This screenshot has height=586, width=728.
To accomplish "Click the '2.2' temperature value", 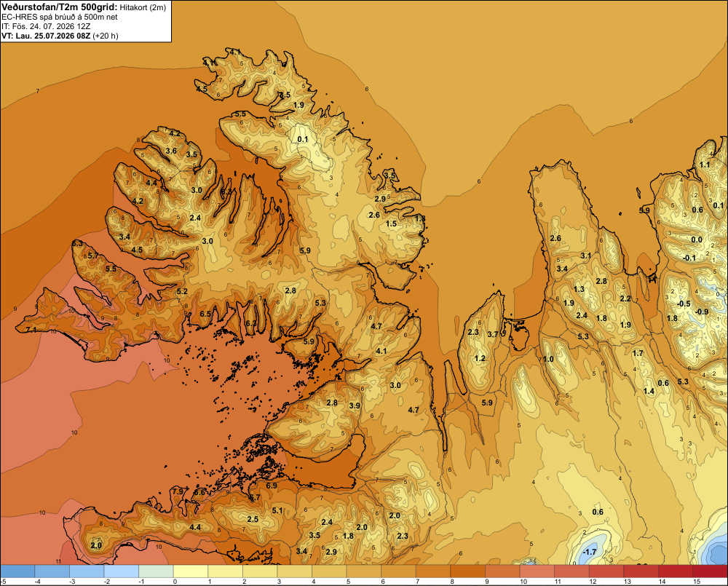I will 625,298.
